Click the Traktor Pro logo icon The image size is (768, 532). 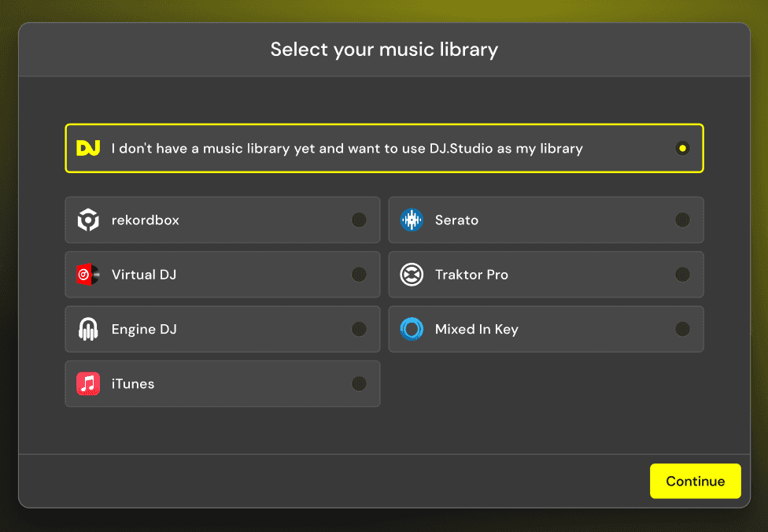412,275
